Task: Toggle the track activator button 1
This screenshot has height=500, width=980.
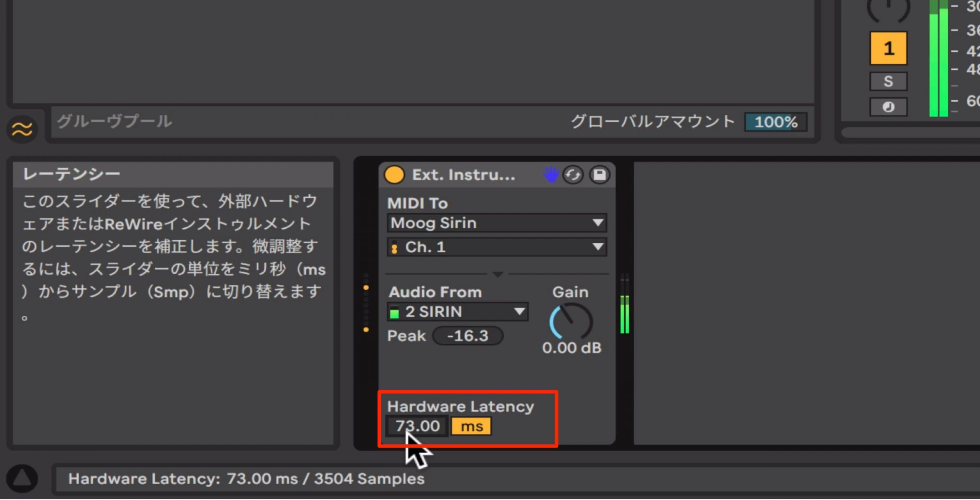Action: pos(888,48)
